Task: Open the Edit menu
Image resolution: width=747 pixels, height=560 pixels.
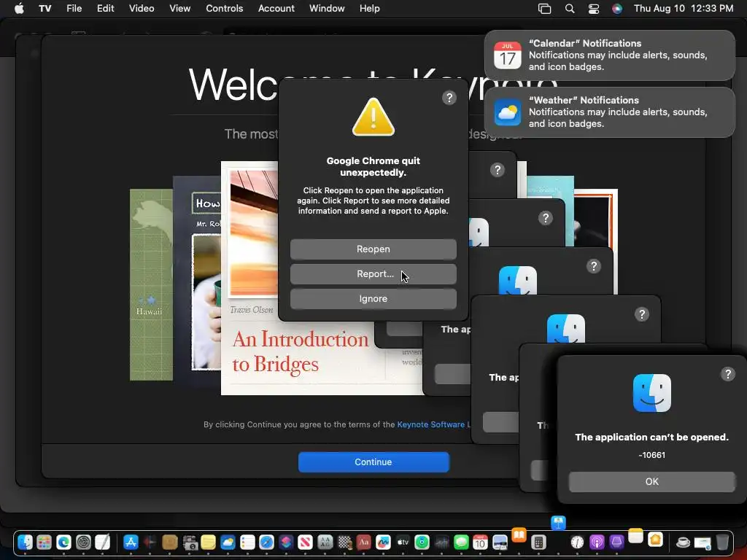Action: pos(105,9)
